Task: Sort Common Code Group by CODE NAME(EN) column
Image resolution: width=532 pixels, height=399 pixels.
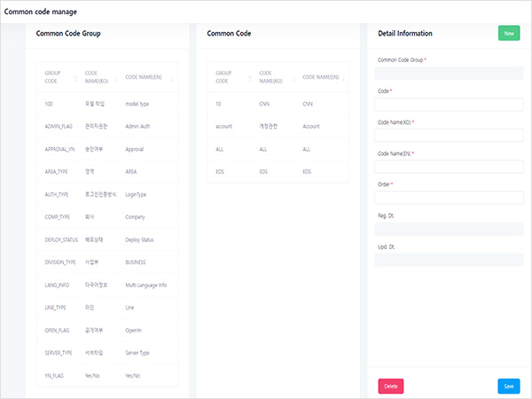Action: (146, 77)
